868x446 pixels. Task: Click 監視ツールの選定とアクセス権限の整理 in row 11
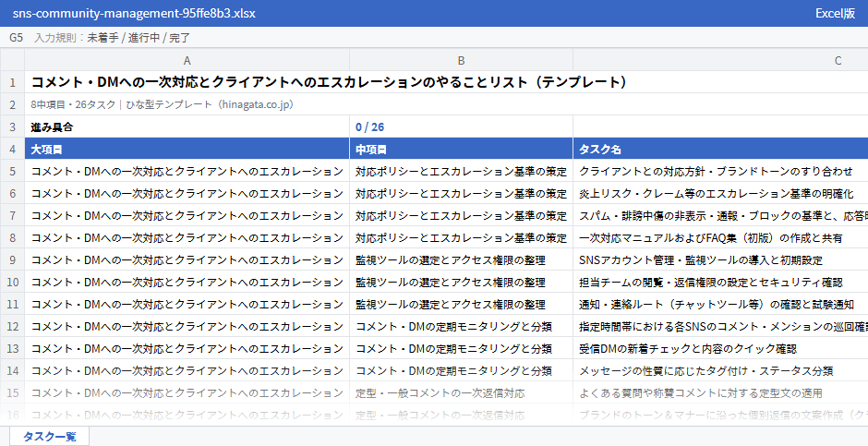click(461, 304)
